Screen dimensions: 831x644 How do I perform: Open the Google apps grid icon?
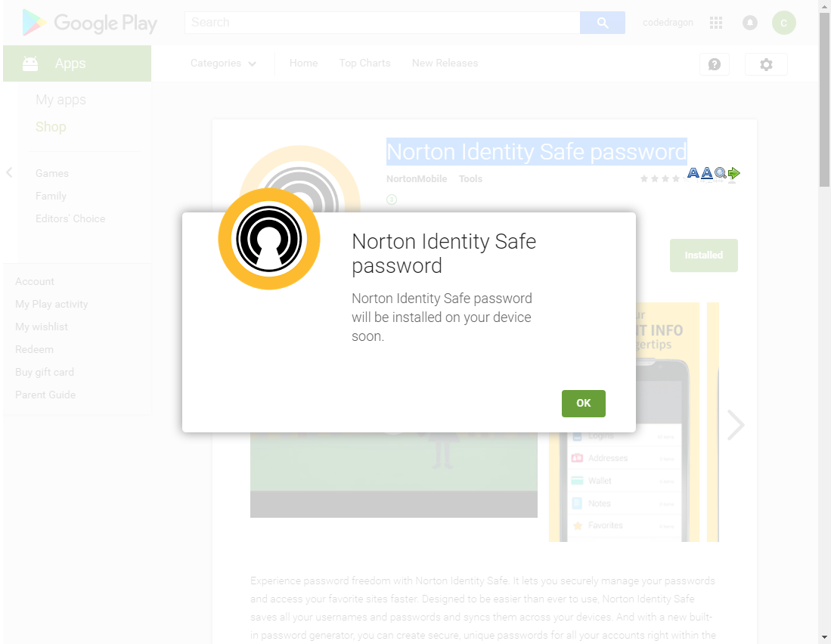[x=716, y=22]
